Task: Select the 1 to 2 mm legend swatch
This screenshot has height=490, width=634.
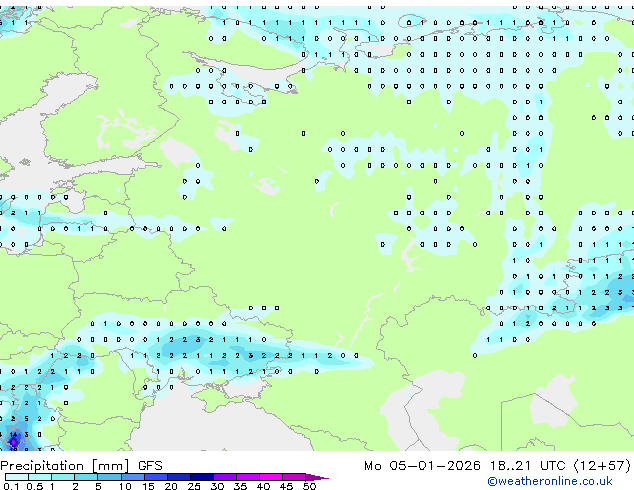Action: click(63, 477)
